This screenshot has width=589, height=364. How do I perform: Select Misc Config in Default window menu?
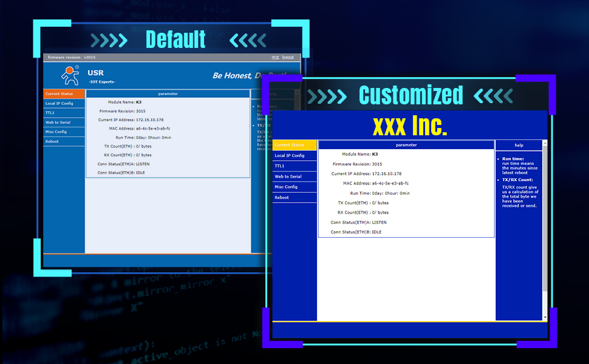click(64, 132)
